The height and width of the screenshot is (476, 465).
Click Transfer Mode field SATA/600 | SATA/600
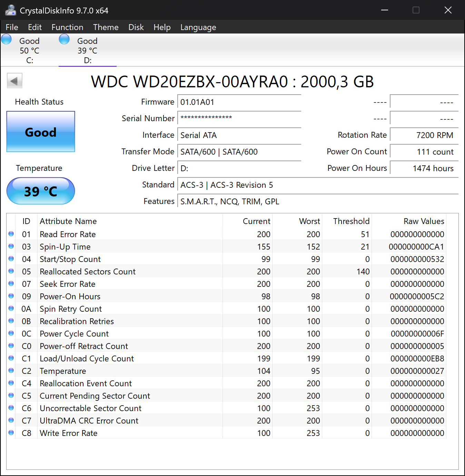click(x=239, y=152)
